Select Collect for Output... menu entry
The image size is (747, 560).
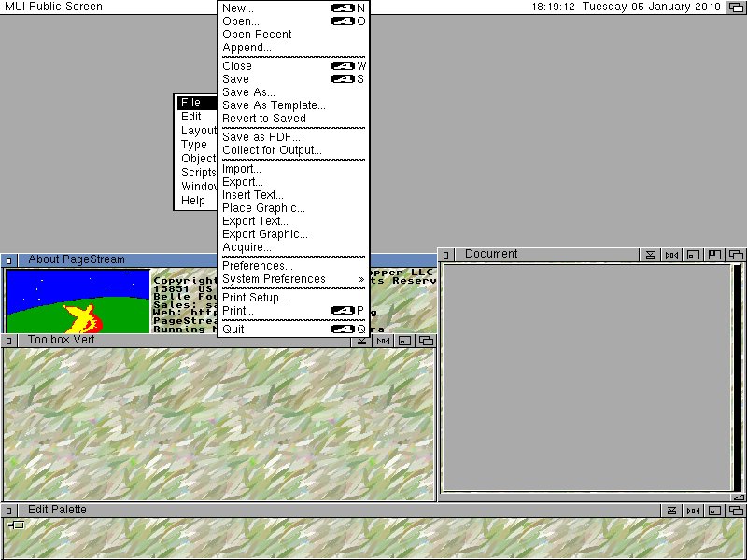(x=272, y=150)
